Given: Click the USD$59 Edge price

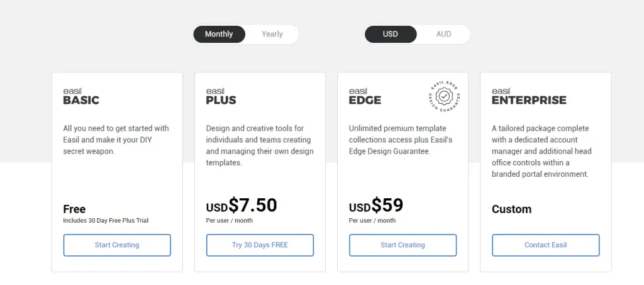Looking at the screenshot, I should 376,206.
